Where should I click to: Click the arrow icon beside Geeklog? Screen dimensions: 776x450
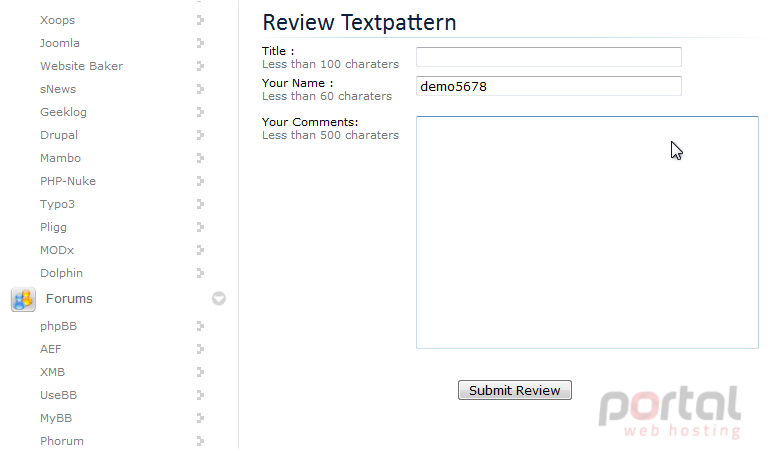click(200, 112)
